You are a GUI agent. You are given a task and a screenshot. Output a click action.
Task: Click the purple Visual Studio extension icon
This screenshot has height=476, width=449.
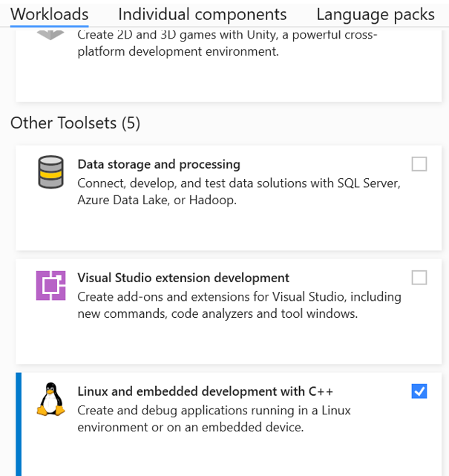pos(51,286)
